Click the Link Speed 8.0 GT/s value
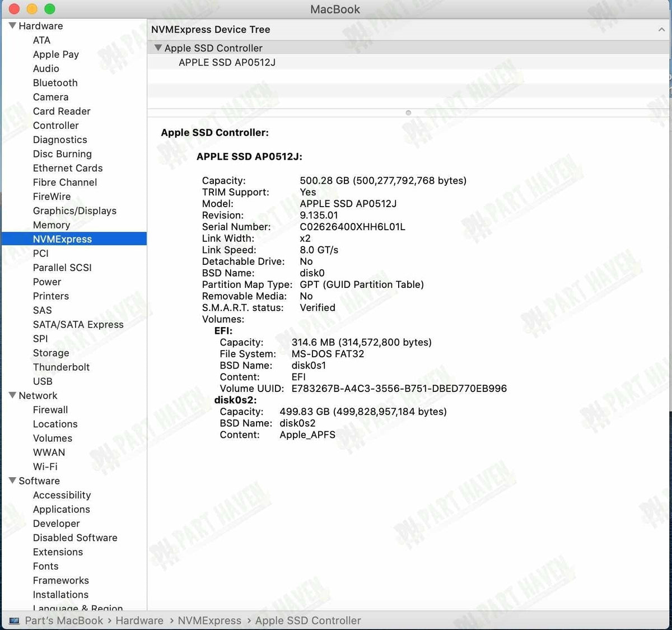This screenshot has width=672, height=630. point(319,250)
